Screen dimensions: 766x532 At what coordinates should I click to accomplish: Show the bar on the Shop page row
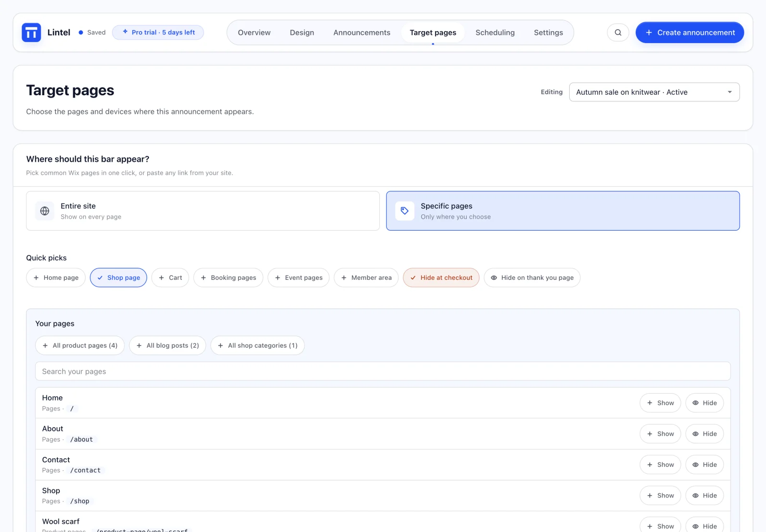pyautogui.click(x=660, y=496)
